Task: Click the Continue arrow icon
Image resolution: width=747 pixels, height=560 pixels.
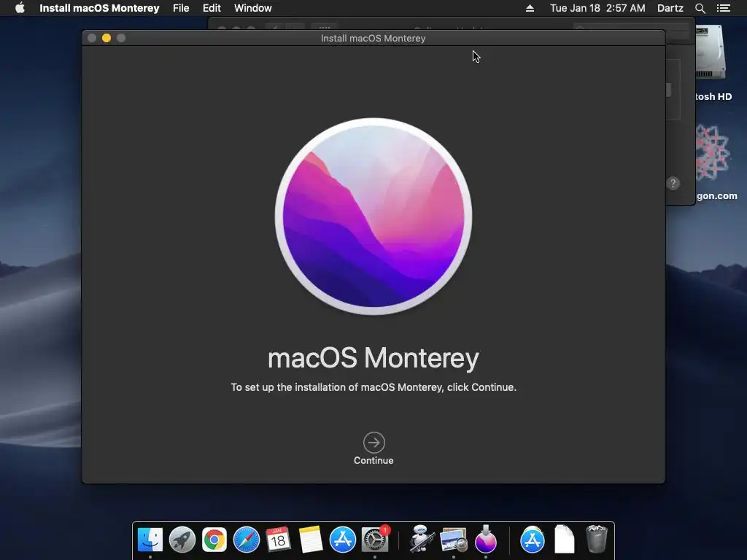Action: click(x=374, y=443)
